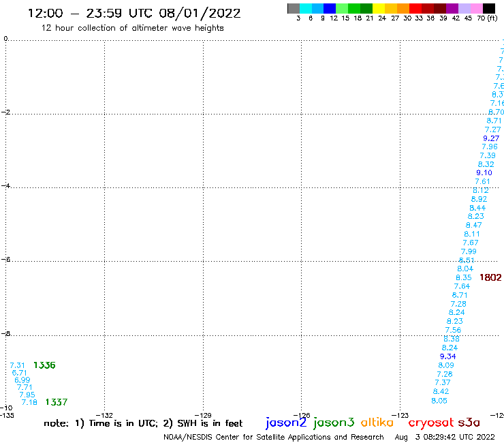
Task: Click wave height value 7.39
Action: coord(488,155)
